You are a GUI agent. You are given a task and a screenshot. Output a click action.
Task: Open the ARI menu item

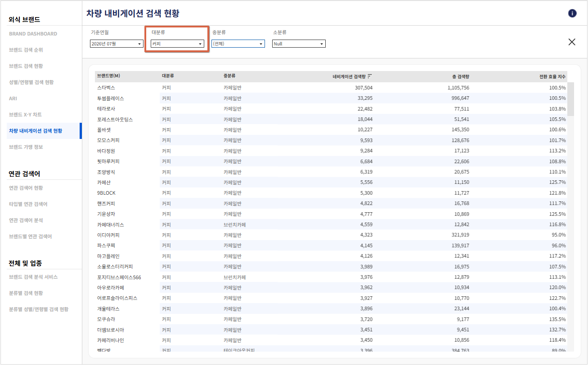(13, 98)
